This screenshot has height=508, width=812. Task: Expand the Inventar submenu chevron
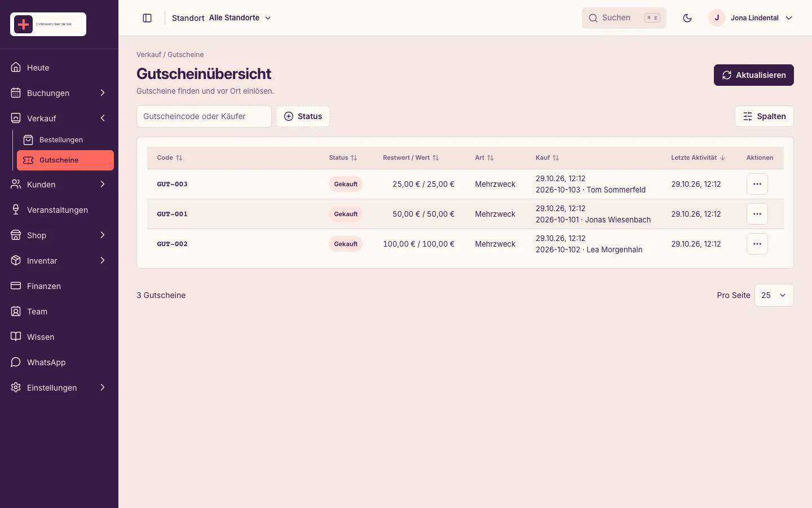pos(103,260)
